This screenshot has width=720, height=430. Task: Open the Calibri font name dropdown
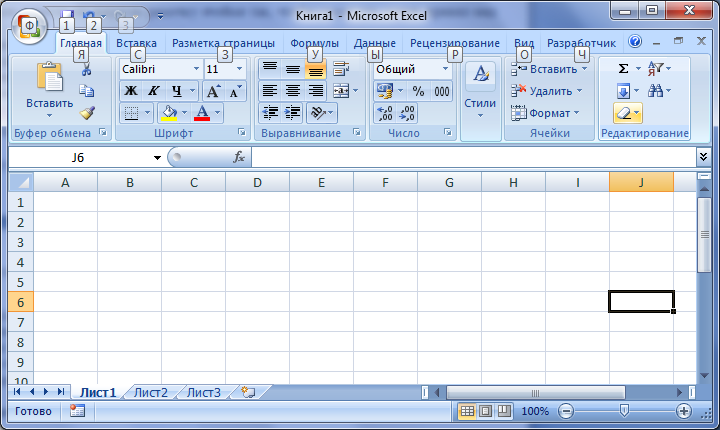196,69
